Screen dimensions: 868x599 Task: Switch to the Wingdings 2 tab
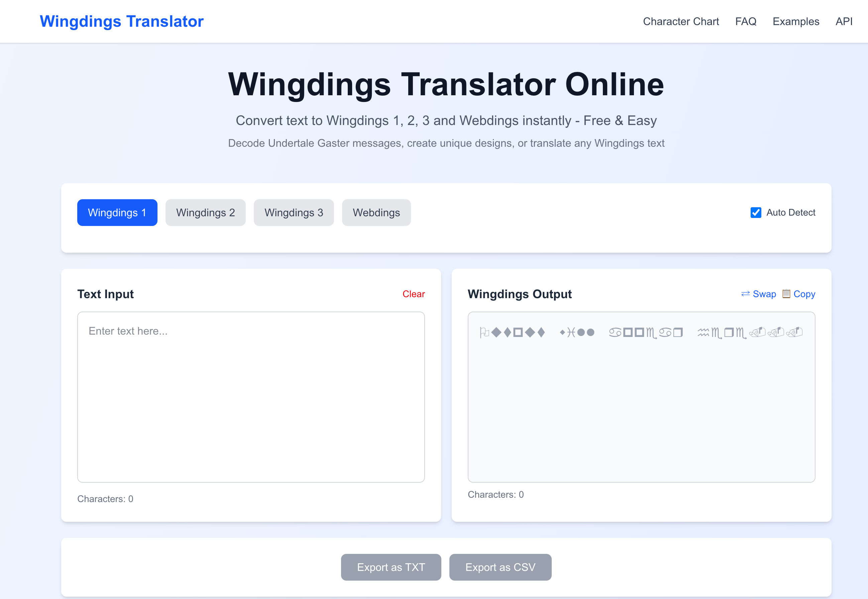[205, 213]
